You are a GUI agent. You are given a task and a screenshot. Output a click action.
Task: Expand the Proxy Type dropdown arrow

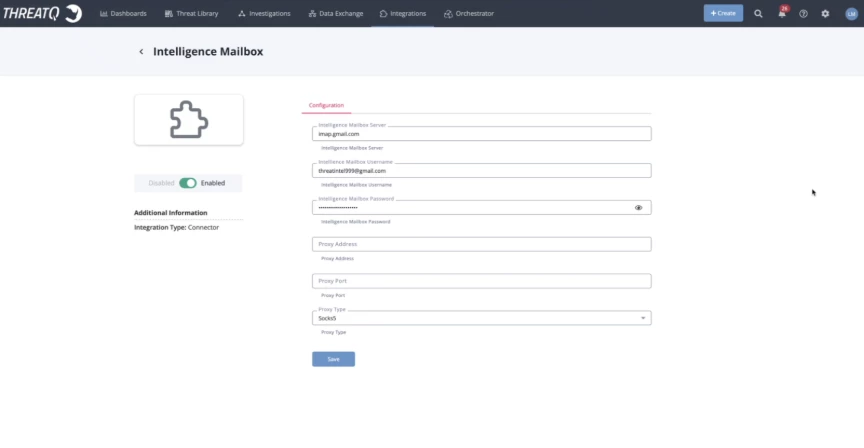(642, 318)
